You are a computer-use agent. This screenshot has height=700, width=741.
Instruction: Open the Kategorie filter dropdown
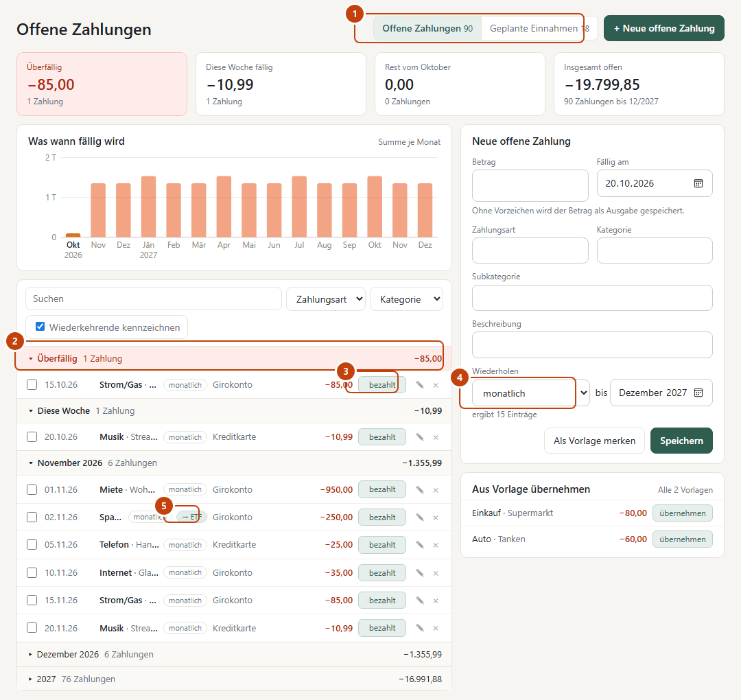pos(406,299)
